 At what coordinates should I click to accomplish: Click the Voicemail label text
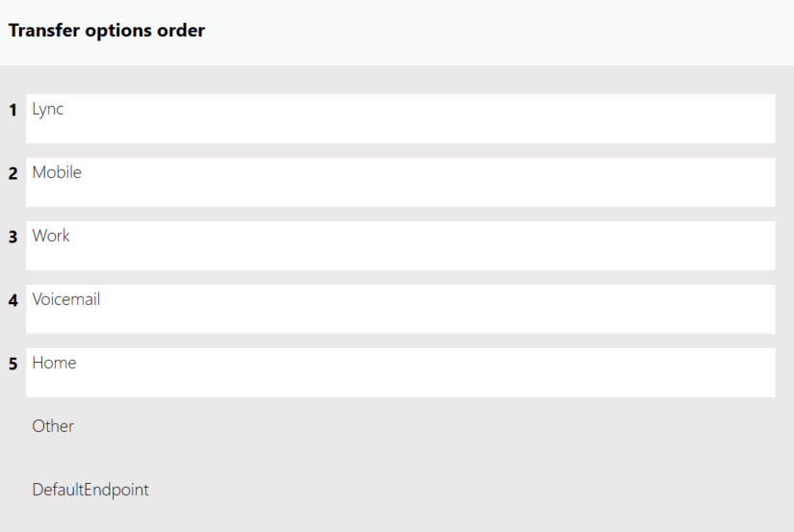(x=66, y=299)
